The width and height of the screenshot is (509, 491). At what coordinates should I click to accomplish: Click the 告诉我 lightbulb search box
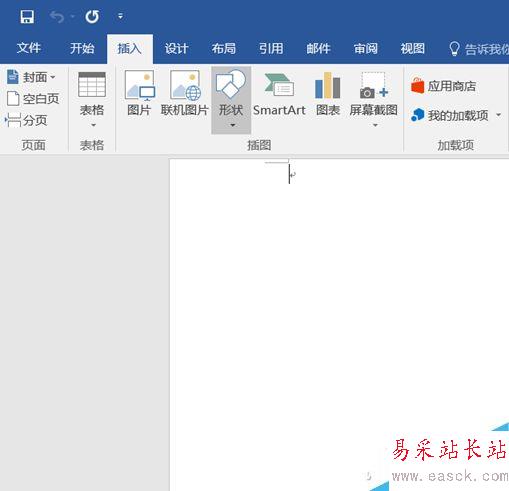pos(478,49)
